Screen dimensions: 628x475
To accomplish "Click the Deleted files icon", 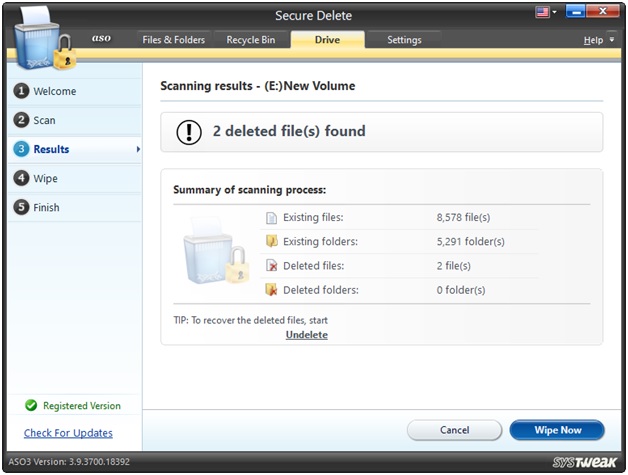I will point(271,265).
